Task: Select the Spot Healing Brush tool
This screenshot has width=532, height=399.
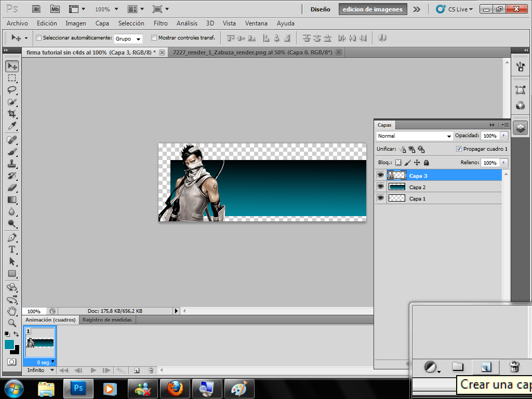Action: coord(12,139)
